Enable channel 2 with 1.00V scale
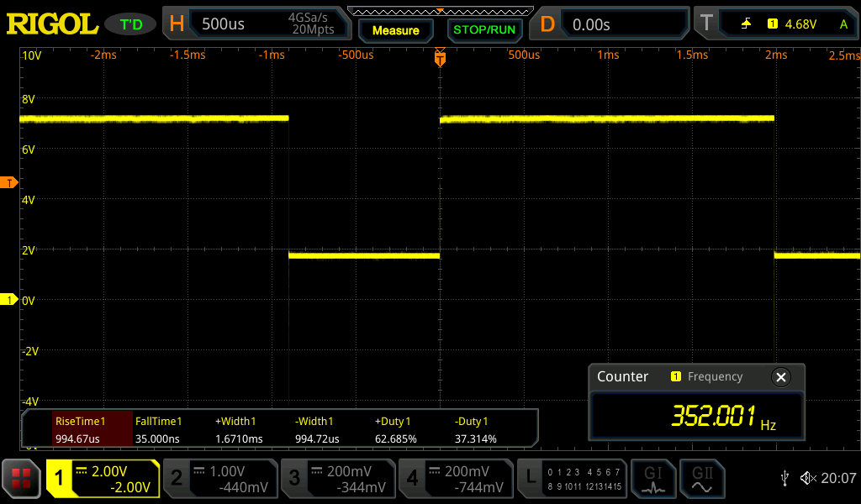The image size is (861, 504). (x=221, y=479)
